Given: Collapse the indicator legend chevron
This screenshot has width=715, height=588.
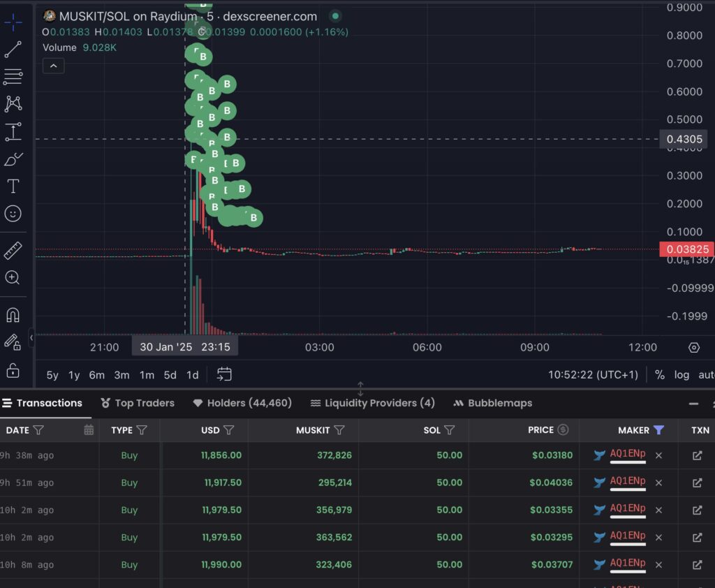Looking at the screenshot, I should point(53,66).
